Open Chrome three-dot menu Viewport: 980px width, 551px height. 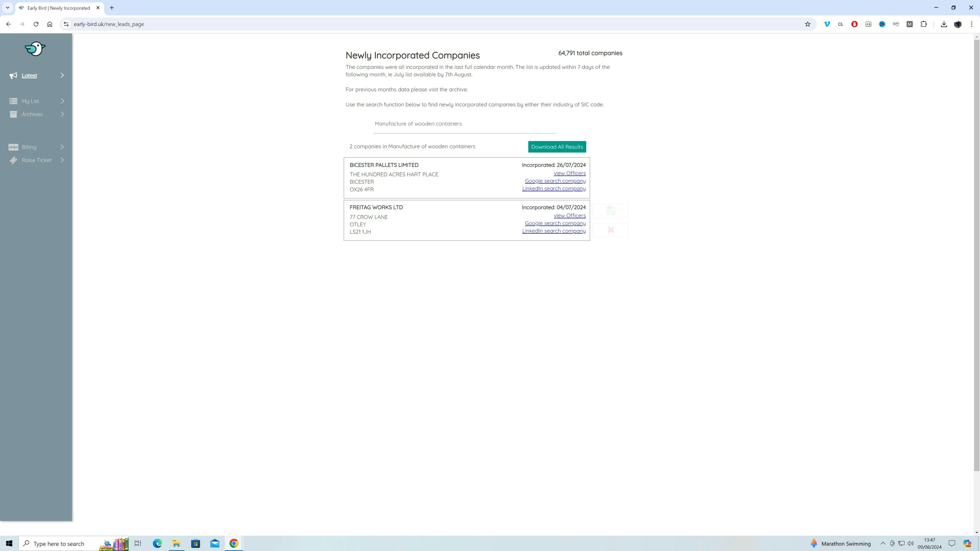pyautogui.click(x=971, y=24)
